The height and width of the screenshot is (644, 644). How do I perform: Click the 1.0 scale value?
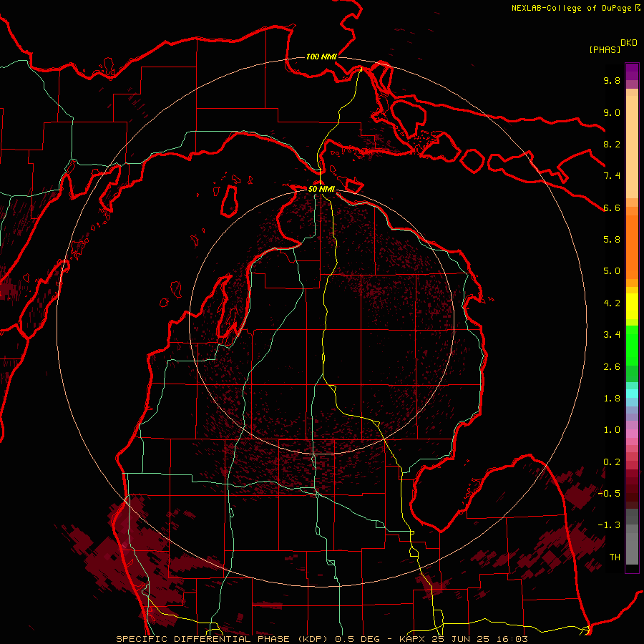pyautogui.click(x=612, y=430)
